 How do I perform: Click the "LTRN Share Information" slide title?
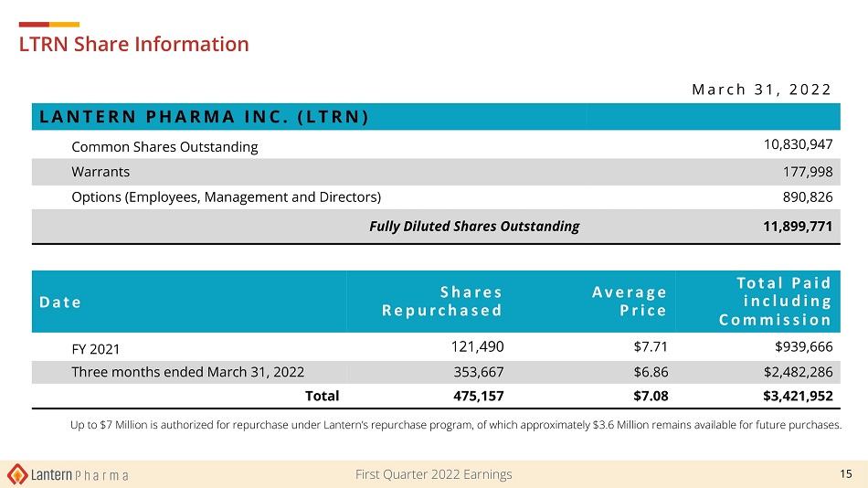click(x=134, y=44)
